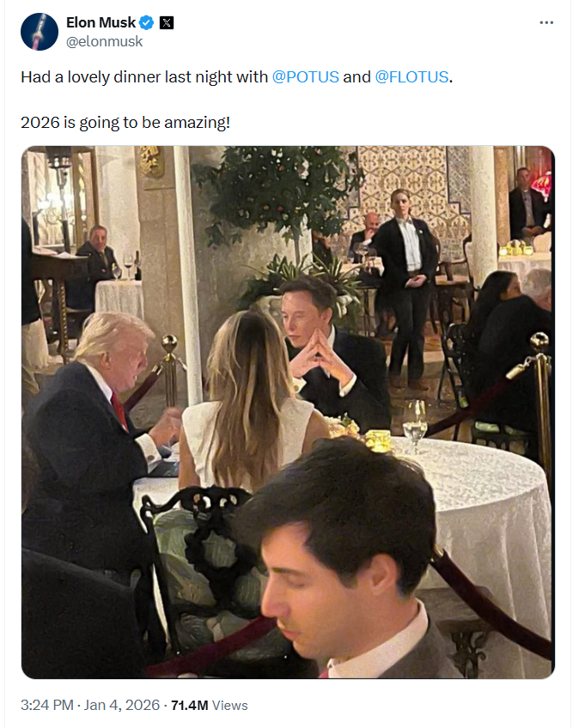Click the @elonmusk handle
The image size is (573, 728).
[x=104, y=41]
